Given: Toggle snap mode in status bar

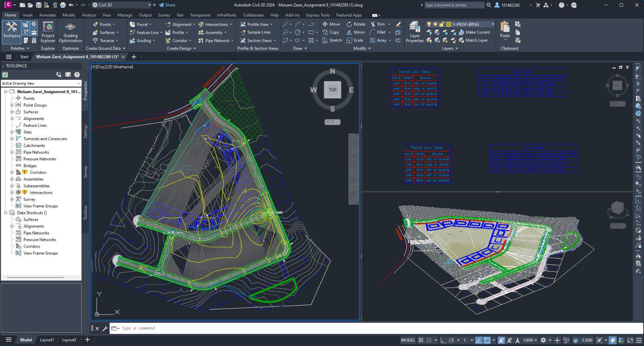Looking at the screenshot, I should point(429,340).
